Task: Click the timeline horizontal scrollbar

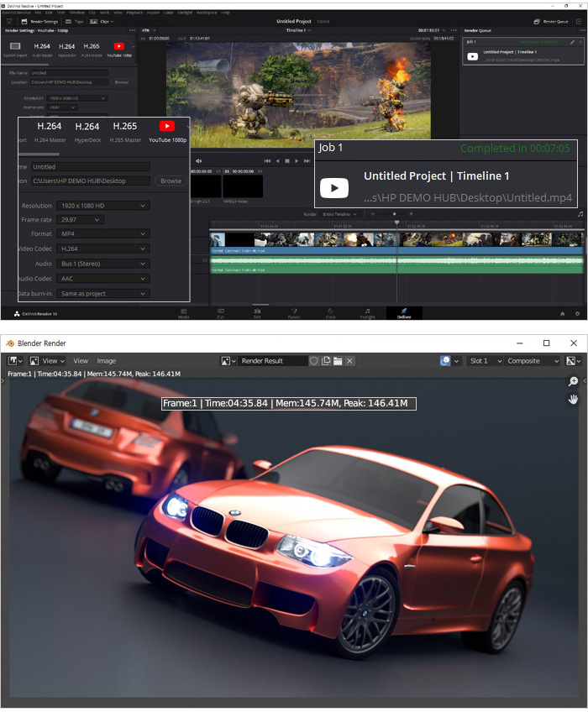Action: coord(260,305)
